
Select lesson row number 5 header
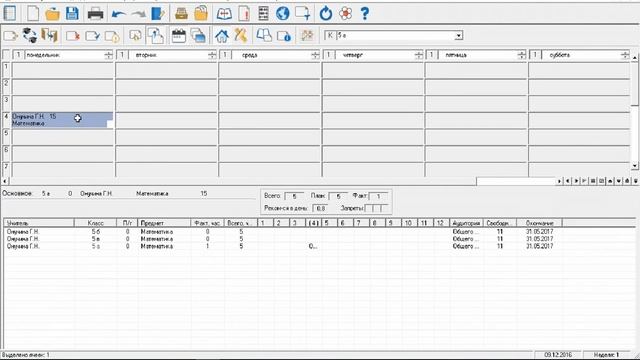[6, 137]
